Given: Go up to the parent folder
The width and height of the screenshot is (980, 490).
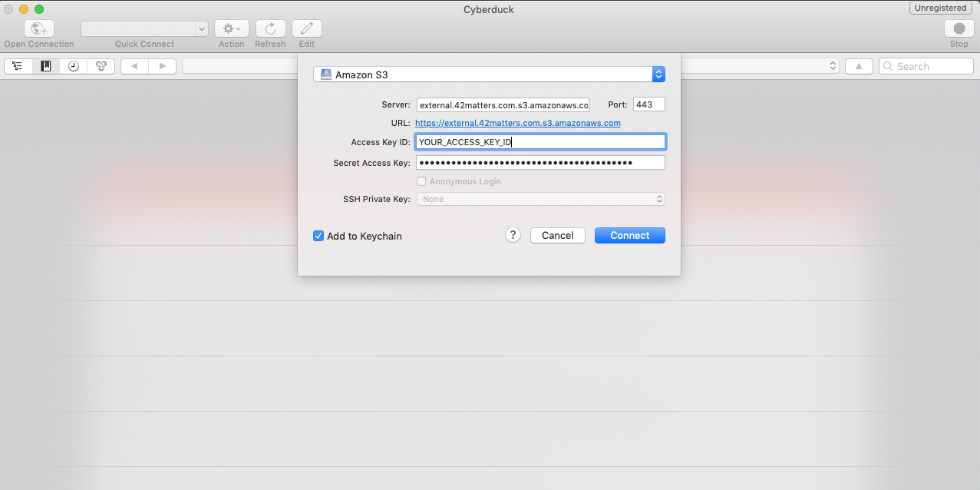Looking at the screenshot, I should tap(859, 66).
